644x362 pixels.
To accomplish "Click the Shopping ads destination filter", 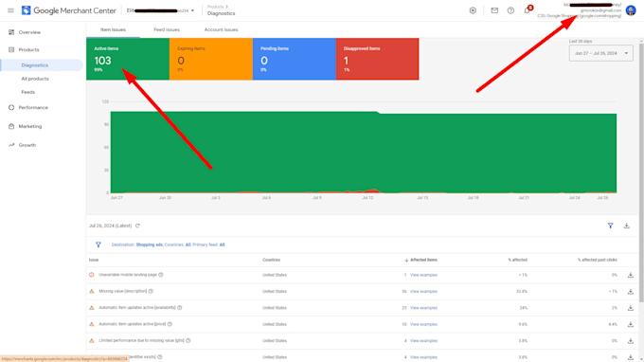I will pyautogui.click(x=149, y=244).
